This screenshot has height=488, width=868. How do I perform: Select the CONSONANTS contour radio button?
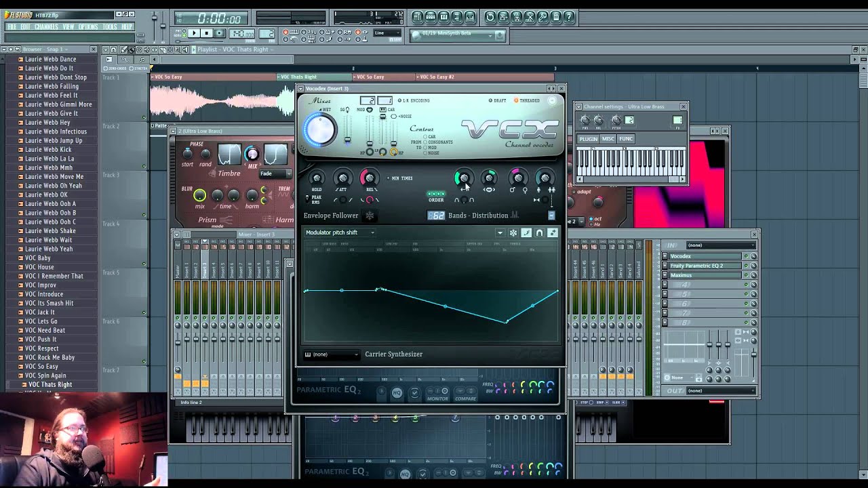pyautogui.click(x=426, y=142)
